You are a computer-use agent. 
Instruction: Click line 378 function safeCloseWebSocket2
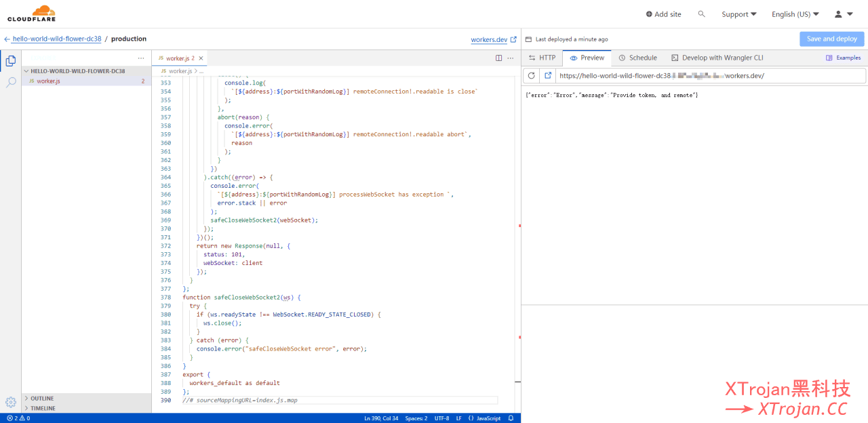(x=241, y=298)
